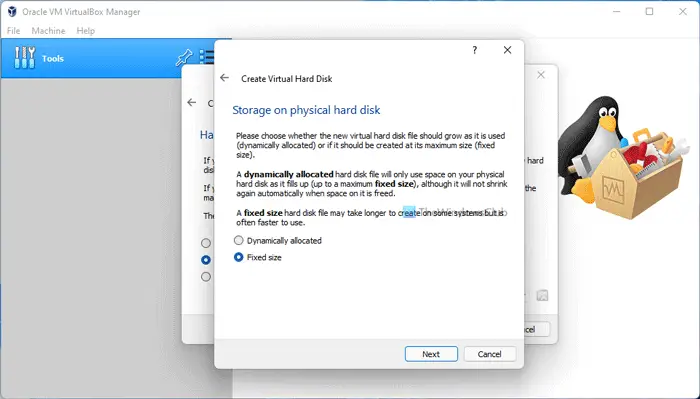The height and width of the screenshot is (399, 700).
Task: Click the Next button
Action: [431, 354]
